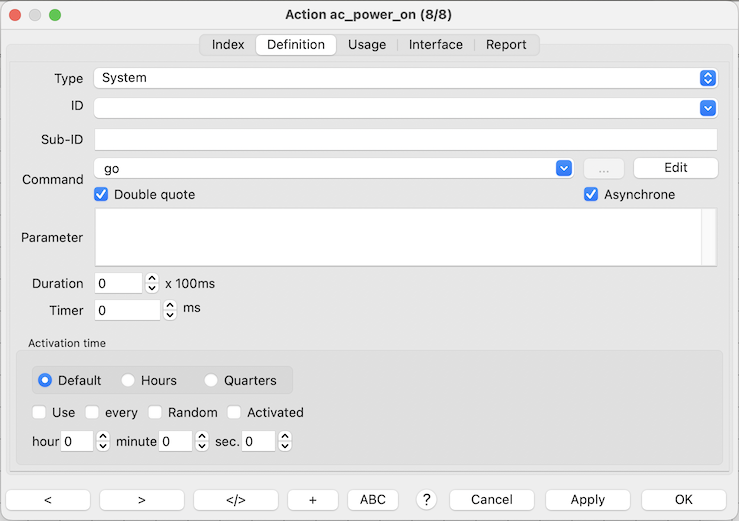Click the previous action '<' button
This screenshot has height=521, width=739.
47,500
